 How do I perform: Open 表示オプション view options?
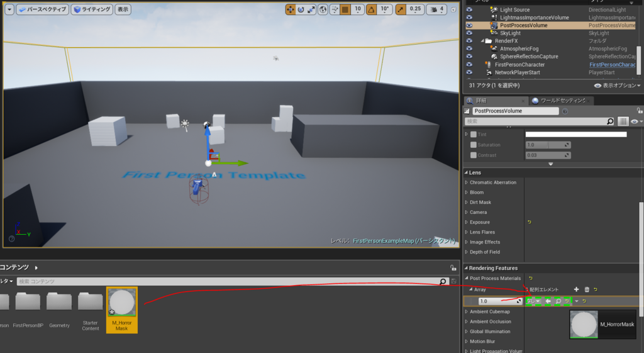(x=618, y=86)
